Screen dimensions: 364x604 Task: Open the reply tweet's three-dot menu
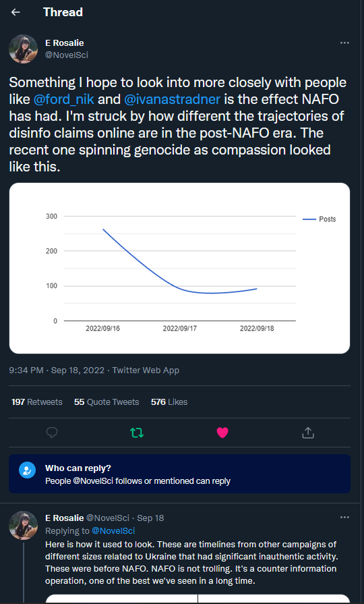tap(344, 518)
